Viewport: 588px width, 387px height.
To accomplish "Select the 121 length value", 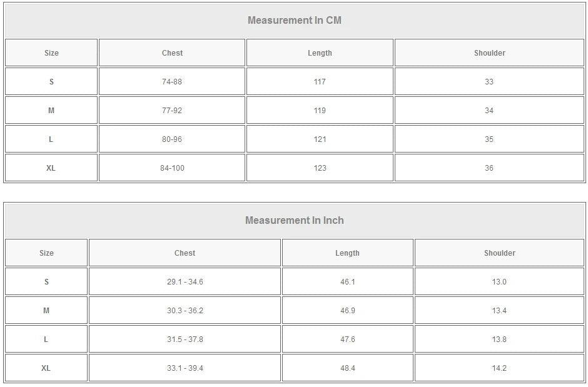I will [x=320, y=139].
